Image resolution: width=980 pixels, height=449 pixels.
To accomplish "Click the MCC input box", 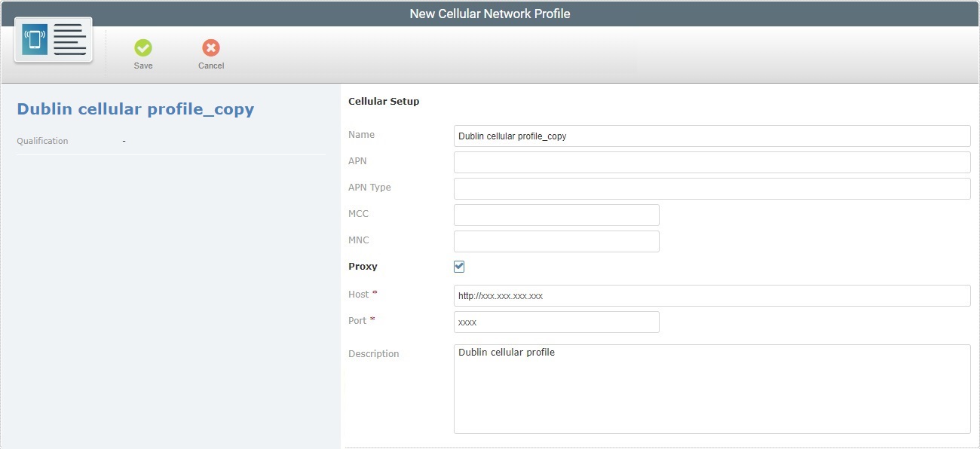I will point(556,215).
